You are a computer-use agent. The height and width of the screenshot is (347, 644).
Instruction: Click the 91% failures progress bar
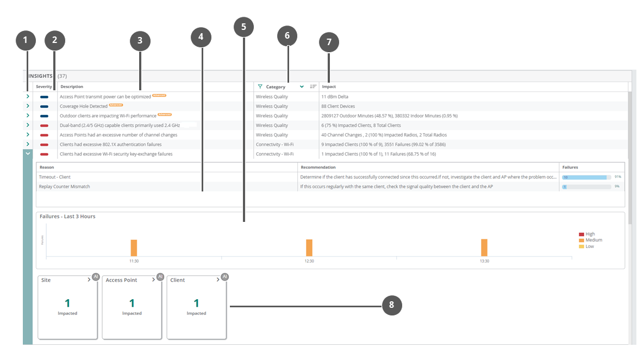pyautogui.click(x=586, y=177)
